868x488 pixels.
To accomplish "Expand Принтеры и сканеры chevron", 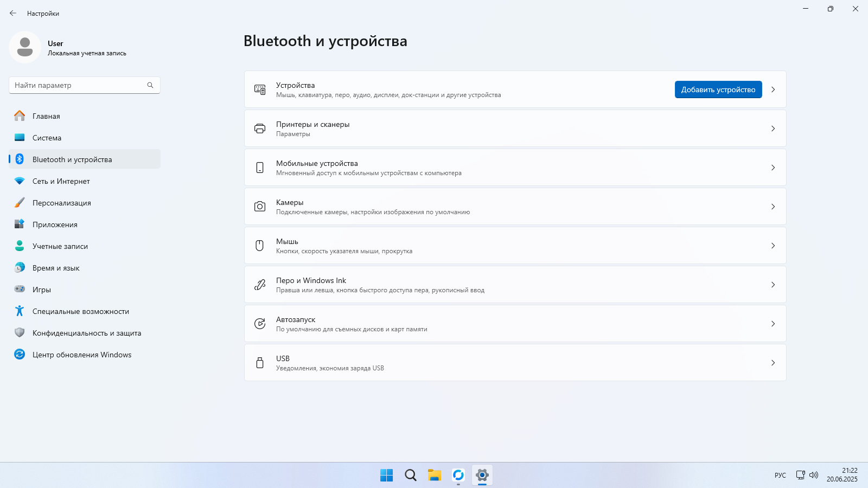I will pos(773,129).
